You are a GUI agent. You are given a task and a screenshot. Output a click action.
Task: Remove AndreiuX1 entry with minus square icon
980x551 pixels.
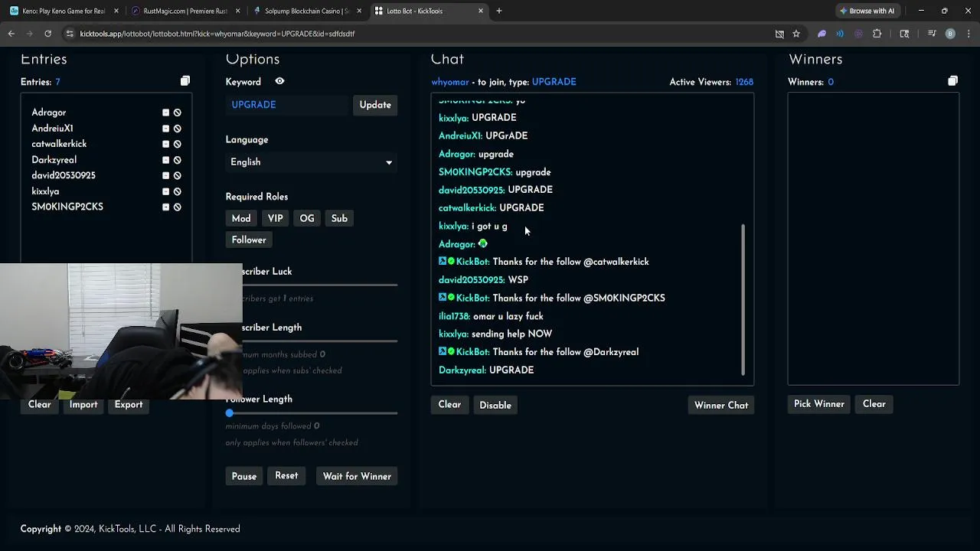click(x=165, y=129)
